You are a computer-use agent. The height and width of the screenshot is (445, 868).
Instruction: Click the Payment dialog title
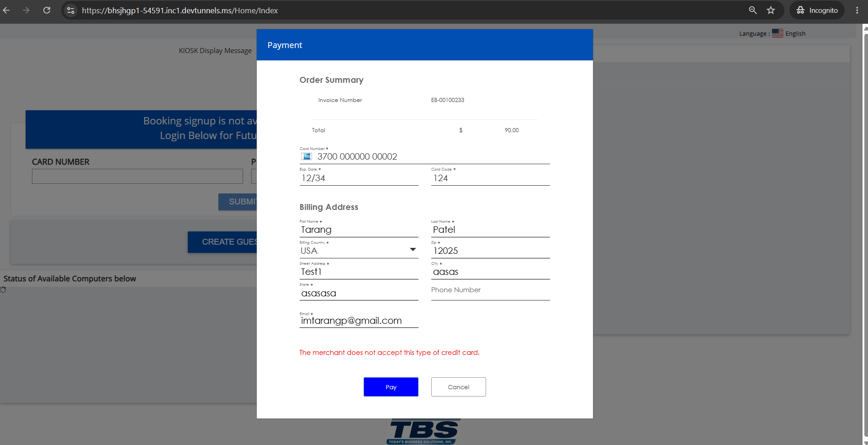click(285, 45)
